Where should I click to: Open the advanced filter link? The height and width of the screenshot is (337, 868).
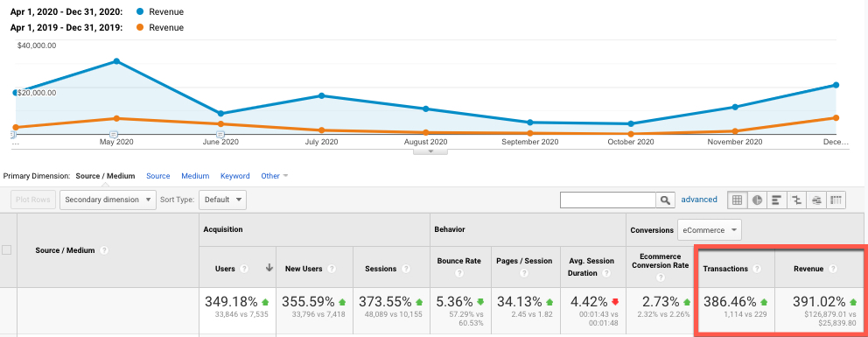pos(699,200)
